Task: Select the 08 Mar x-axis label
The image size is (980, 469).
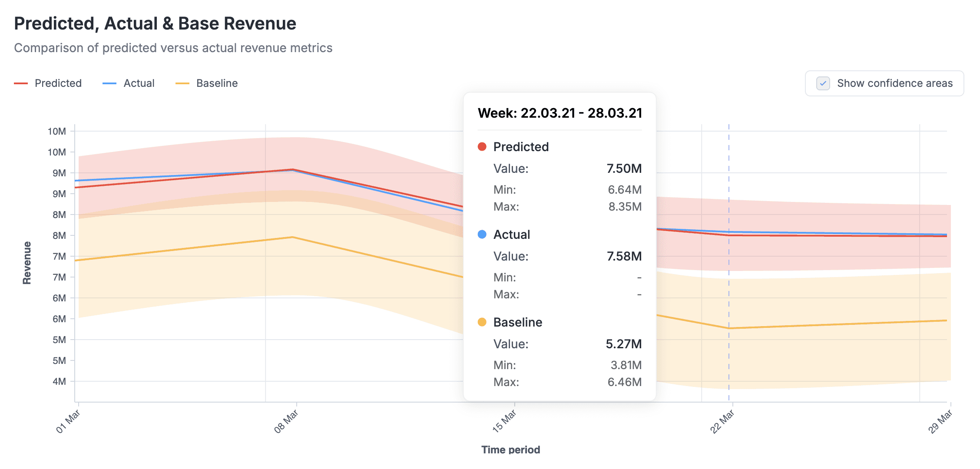Action: pyautogui.click(x=286, y=422)
